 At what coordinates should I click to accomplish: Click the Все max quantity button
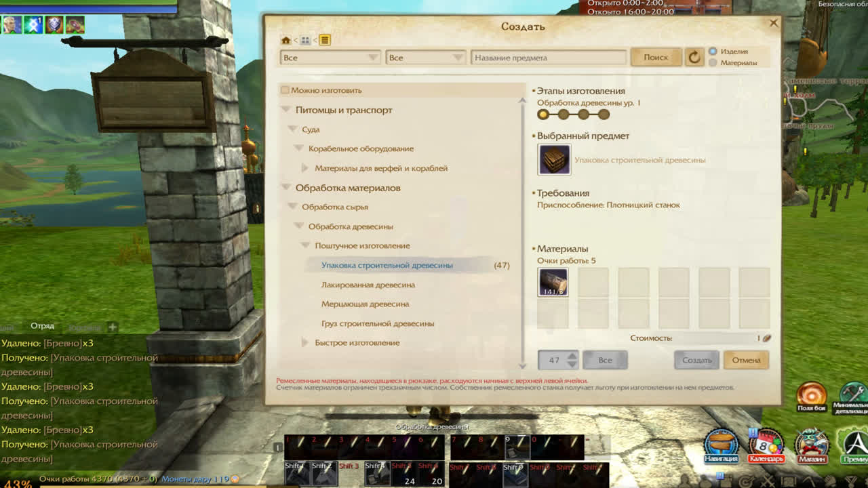[x=605, y=360]
